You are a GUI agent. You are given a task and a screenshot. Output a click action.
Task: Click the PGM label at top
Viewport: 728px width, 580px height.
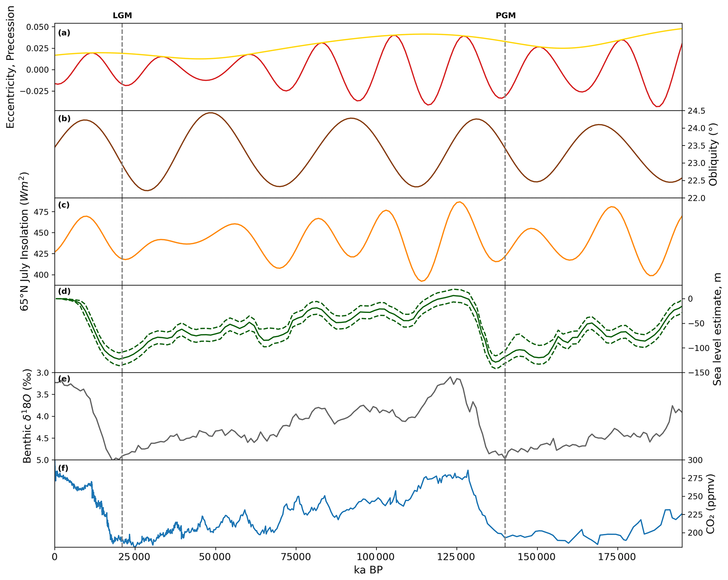point(505,16)
